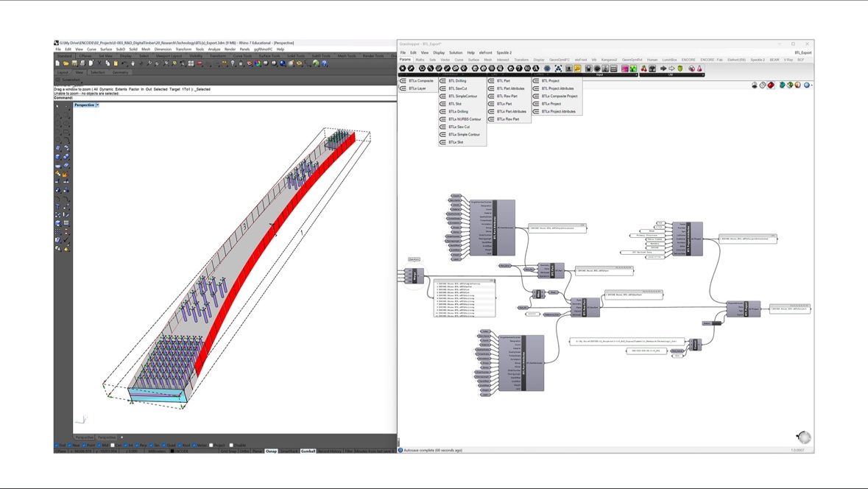Toggle Gumball in Rhino status bar
The height and width of the screenshot is (489, 868).
point(308,451)
